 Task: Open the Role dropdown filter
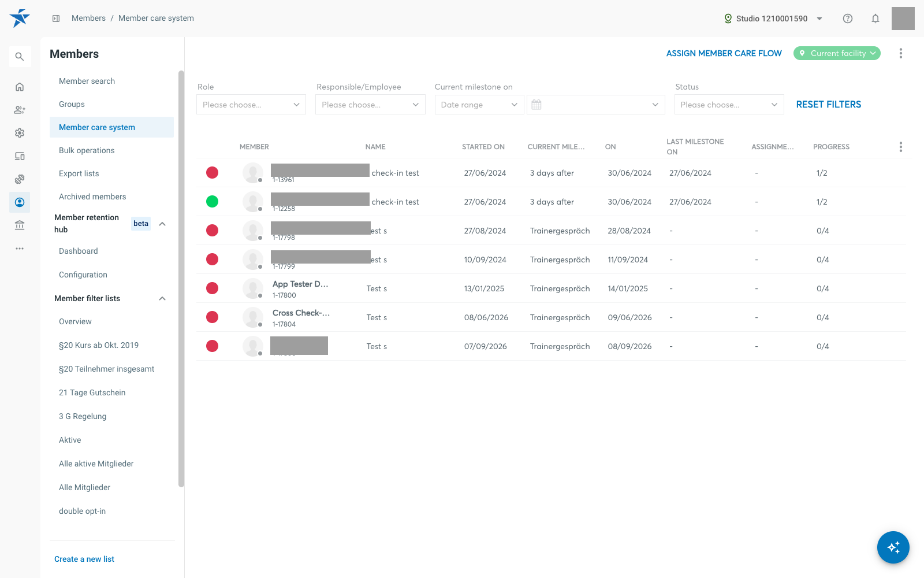(251, 105)
